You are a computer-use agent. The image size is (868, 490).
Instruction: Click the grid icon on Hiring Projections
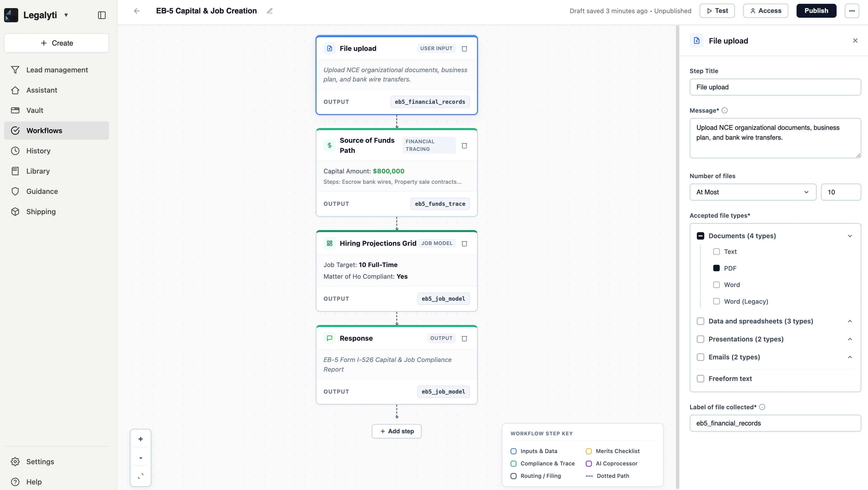tap(330, 243)
